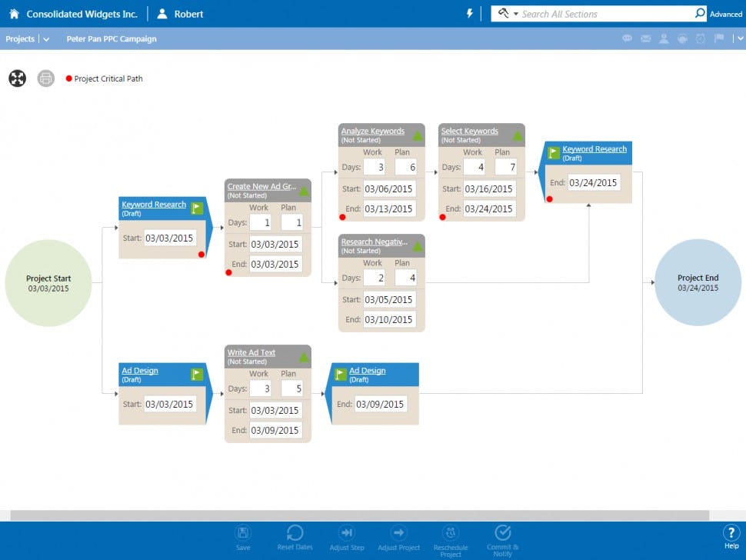The height and width of the screenshot is (560, 746).
Task: Open the Research Negativ... task link
Action: pyautogui.click(x=374, y=242)
